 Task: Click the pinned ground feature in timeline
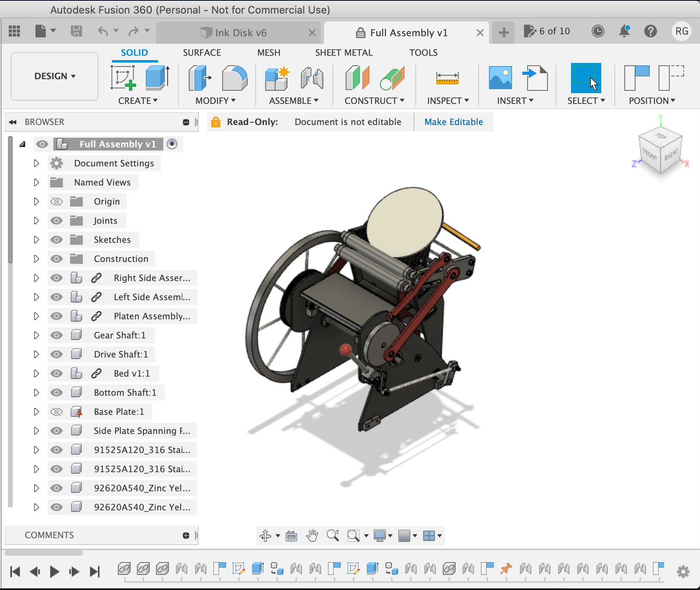(x=506, y=568)
